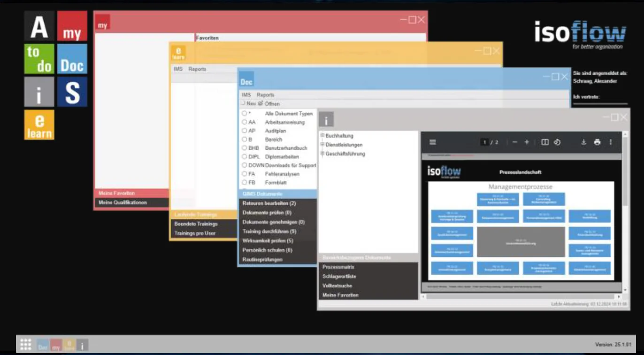
Task: Click the e learn logo in the orange window title bar
Action: pyautogui.click(x=178, y=53)
